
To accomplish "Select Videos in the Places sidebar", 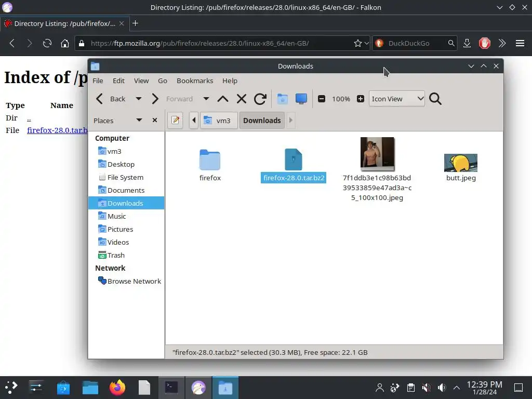I will (x=126, y=242).
